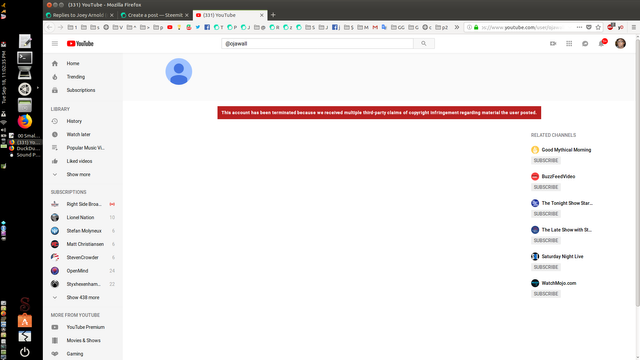Open a new Firefox tab

pos(273,15)
